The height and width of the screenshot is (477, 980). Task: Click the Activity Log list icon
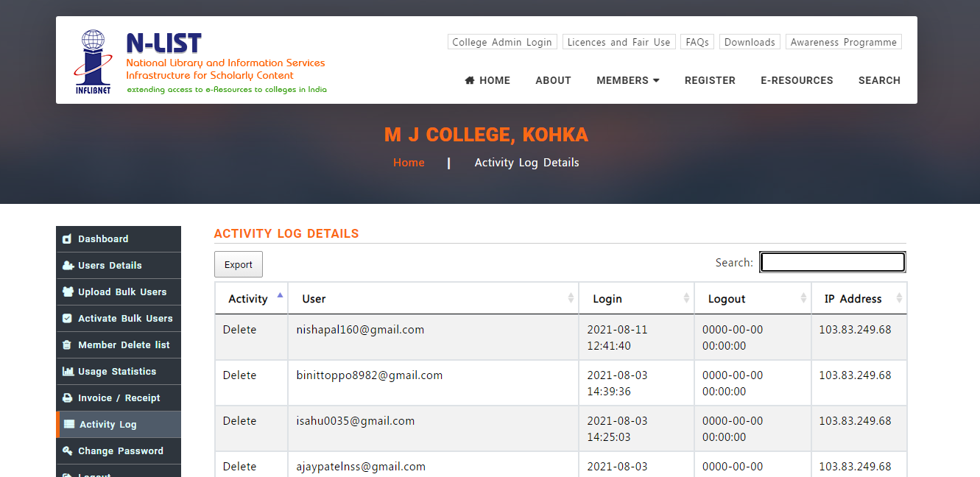click(69, 425)
